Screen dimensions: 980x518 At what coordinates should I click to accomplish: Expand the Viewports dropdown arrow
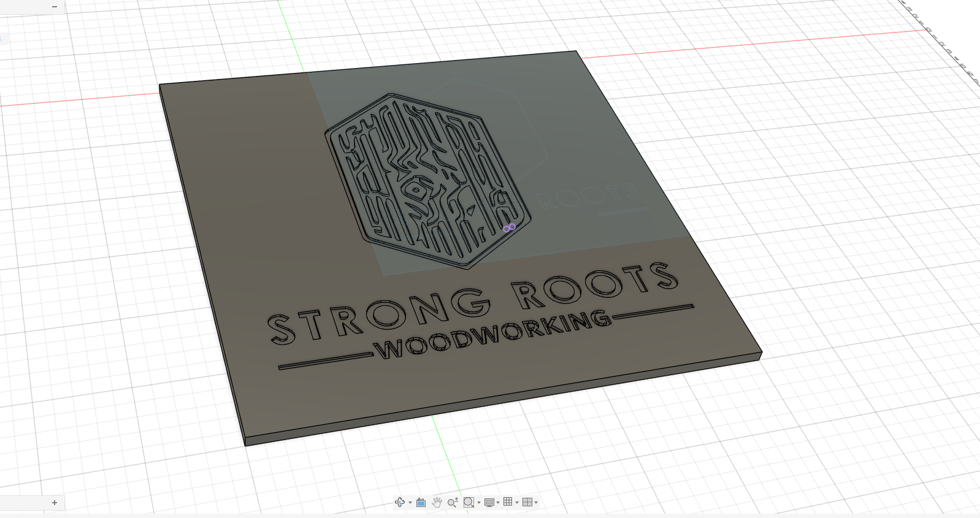point(536,503)
